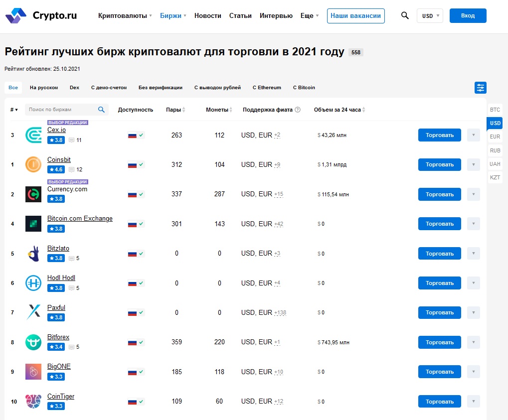Click the Coinsbit exchange logo
This screenshot has width=508, height=420.
33,164
